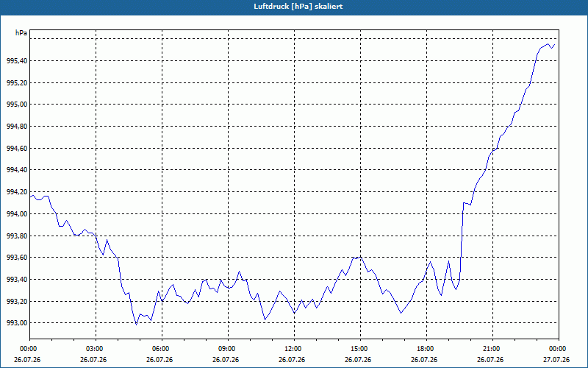Select the 993,80 y-axis value
This screenshot has height=368, width=588.
[x=17, y=236]
